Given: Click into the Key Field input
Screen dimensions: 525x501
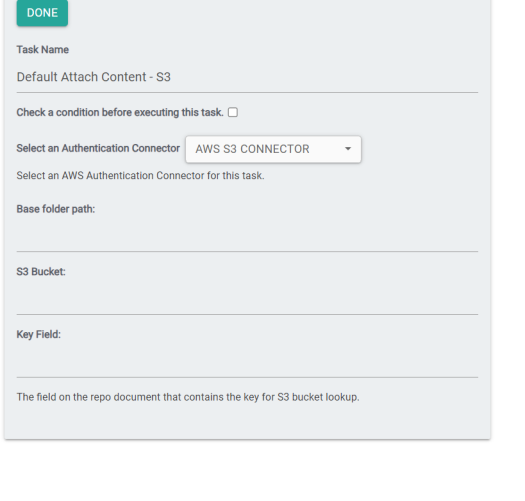Looking at the screenshot, I should pos(247,362).
